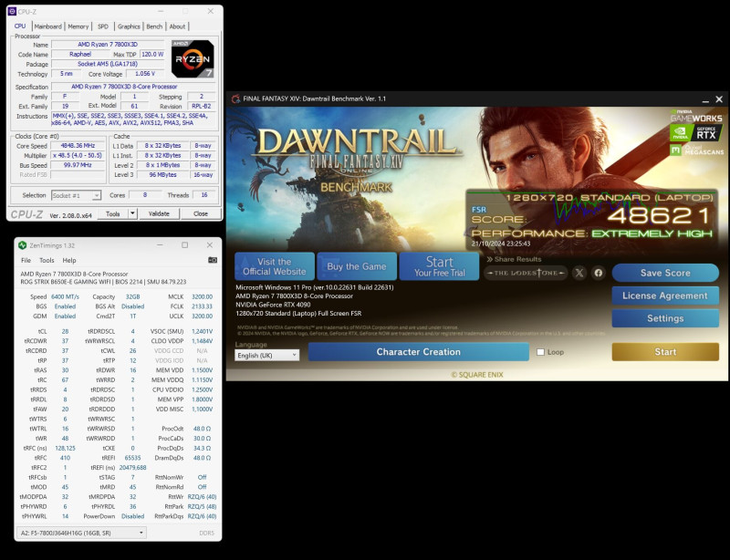The image size is (730, 560).
Task: Open the File menu in ZenTimings
Action: (x=26, y=260)
